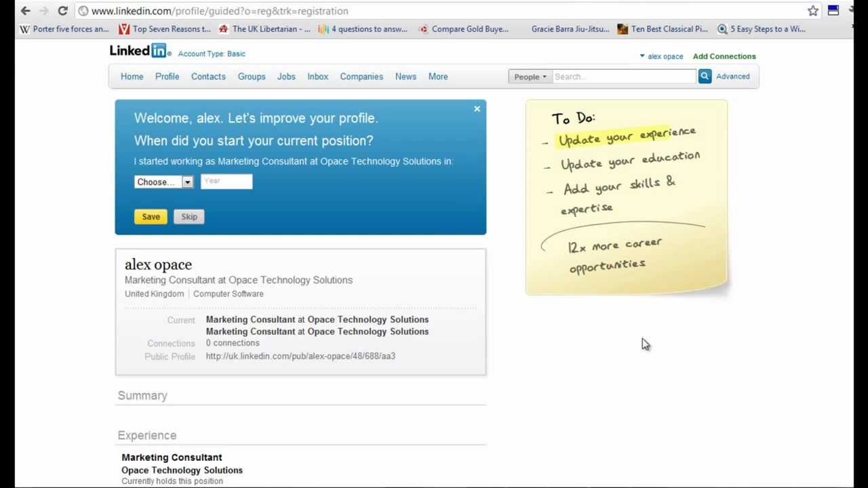The image size is (868, 488).
Task: Click Add Connections link
Action: 724,56
